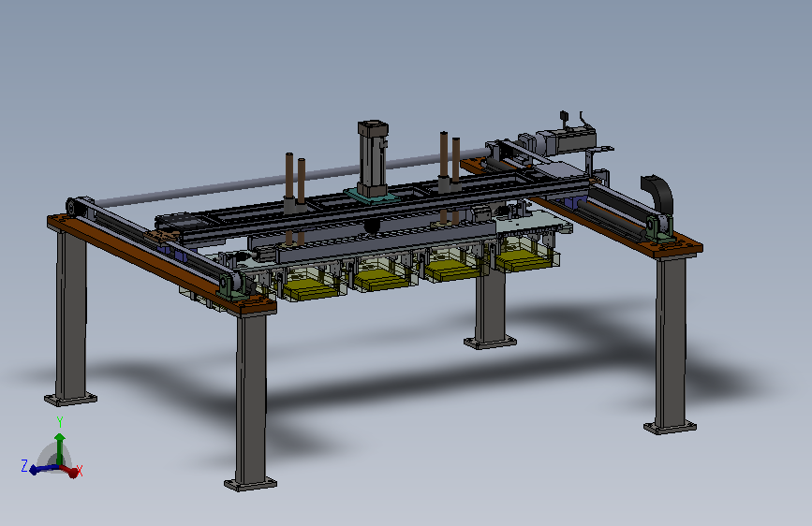The image size is (812, 526).
Task: Select the rear-center support leg foot plate
Action: (x=490, y=343)
